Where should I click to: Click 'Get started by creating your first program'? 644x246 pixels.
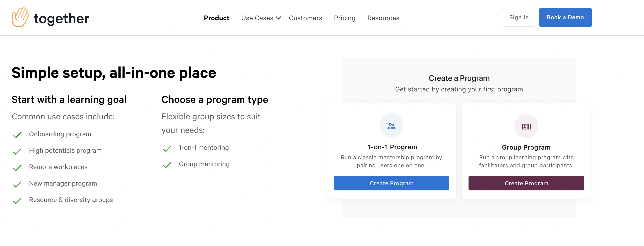coord(459,89)
